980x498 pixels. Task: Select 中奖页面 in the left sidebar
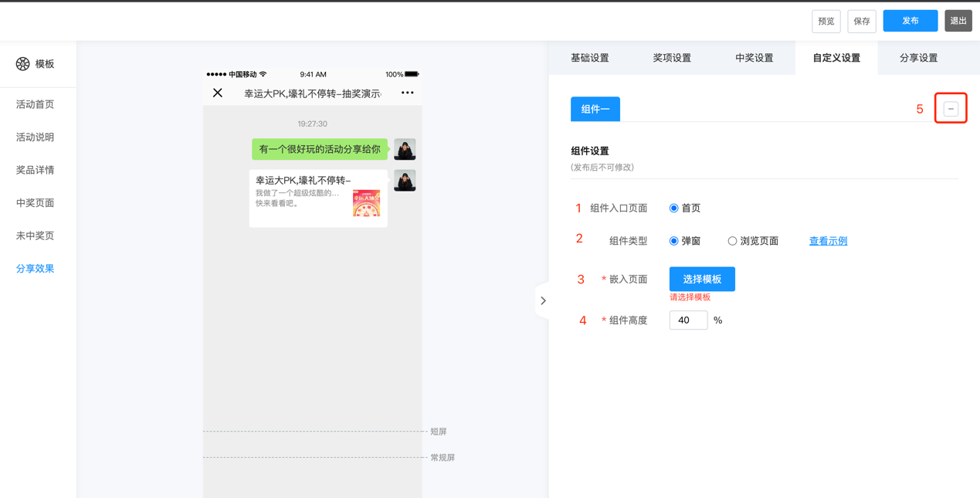[36, 203]
